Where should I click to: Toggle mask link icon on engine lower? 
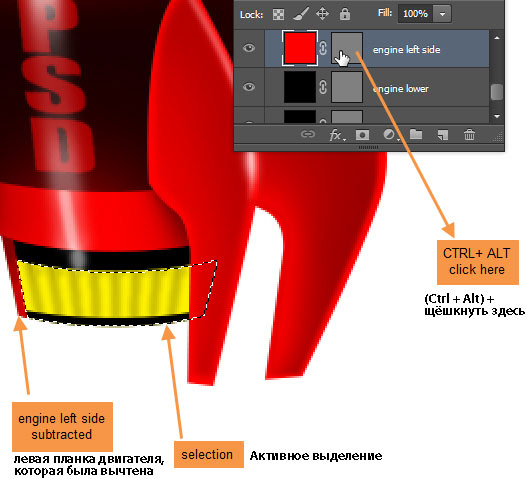coord(323,87)
